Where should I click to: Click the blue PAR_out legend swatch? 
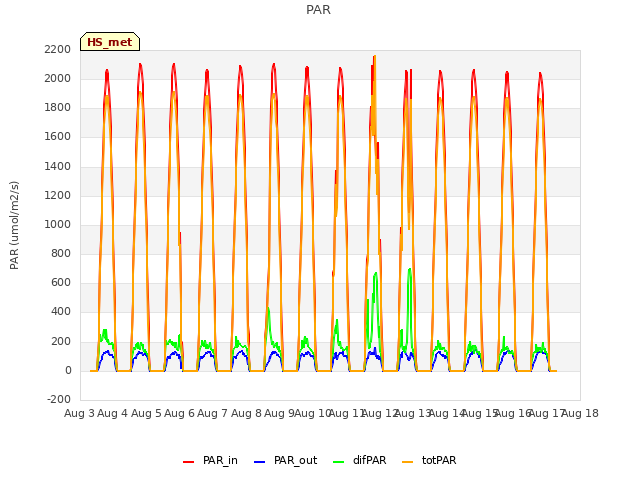pyautogui.click(x=260, y=462)
